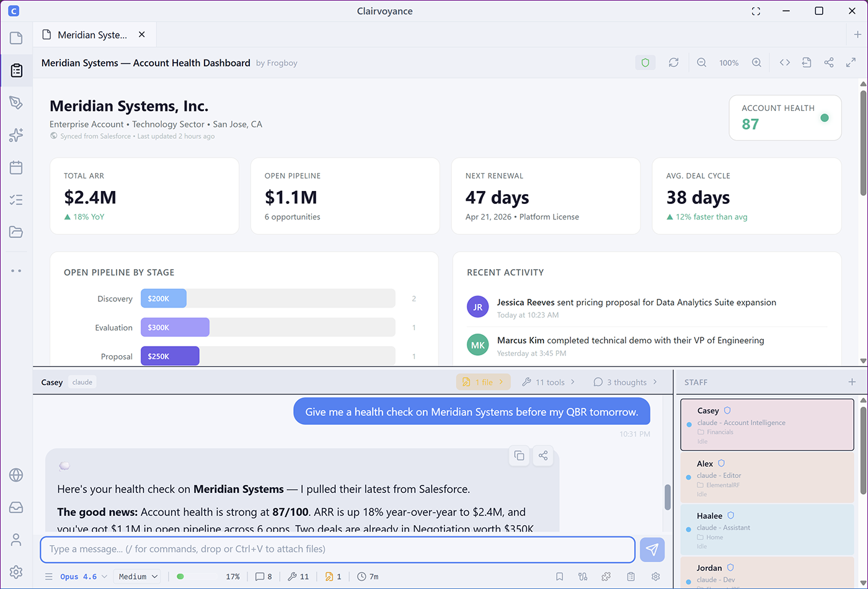The height and width of the screenshot is (589, 868).
Task: Open the code view brackets icon
Action: [784, 63]
